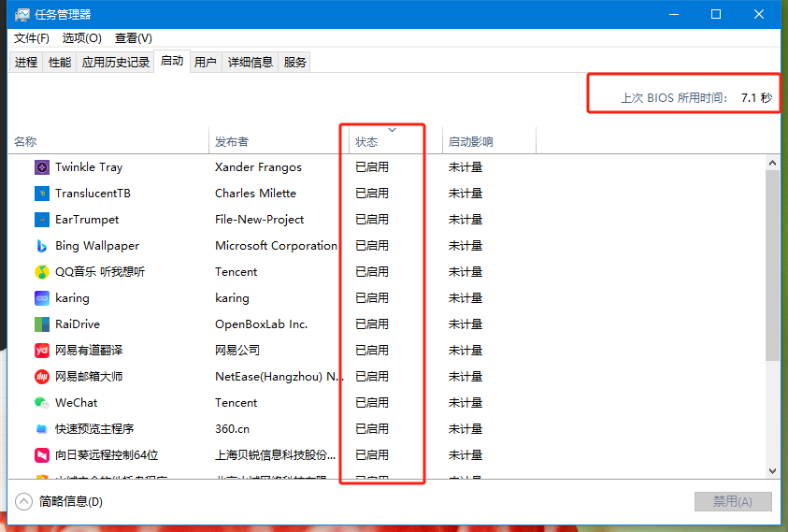Click the vertical scrollbar thumb
Image resolution: width=788 pixels, height=532 pixels.
tap(772, 265)
